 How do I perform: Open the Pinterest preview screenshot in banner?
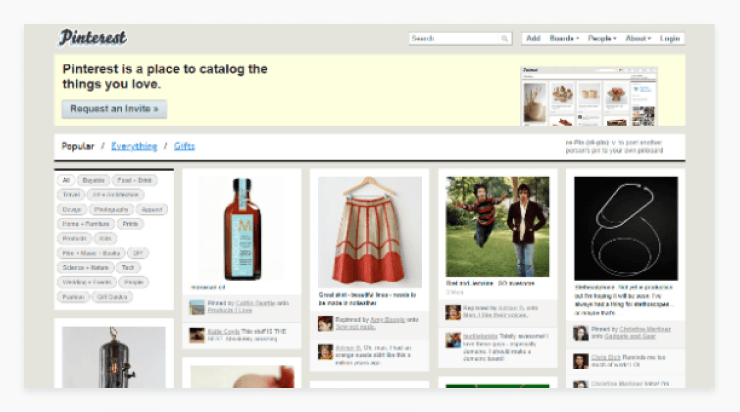point(589,96)
